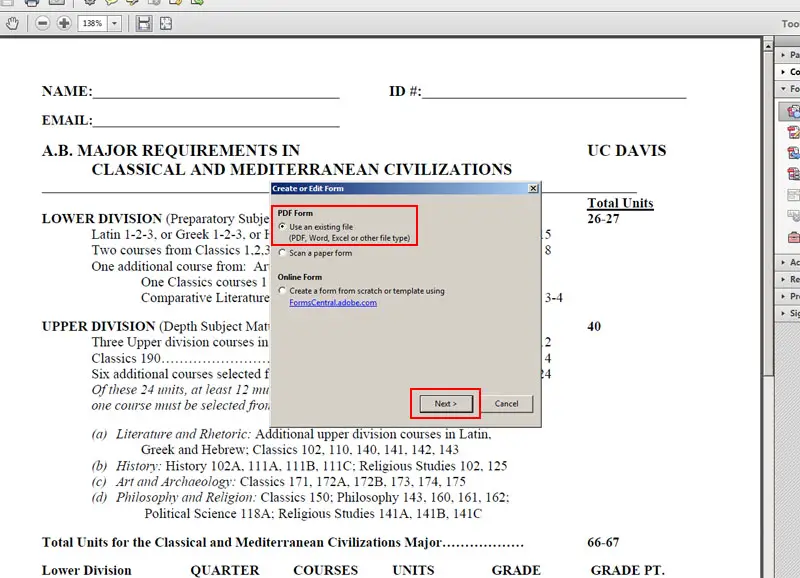
Task: Collapse the Forms panel section in sidebar
Action: pyautogui.click(x=789, y=89)
